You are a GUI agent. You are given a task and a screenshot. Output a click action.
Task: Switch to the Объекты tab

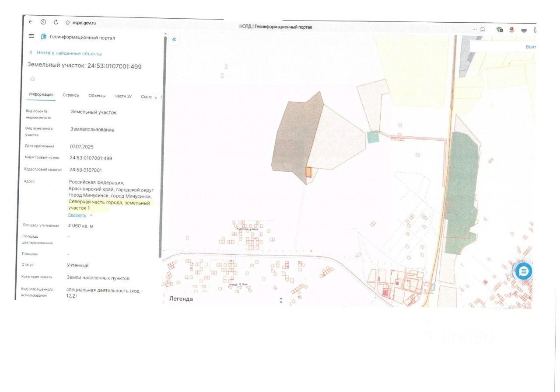(97, 96)
